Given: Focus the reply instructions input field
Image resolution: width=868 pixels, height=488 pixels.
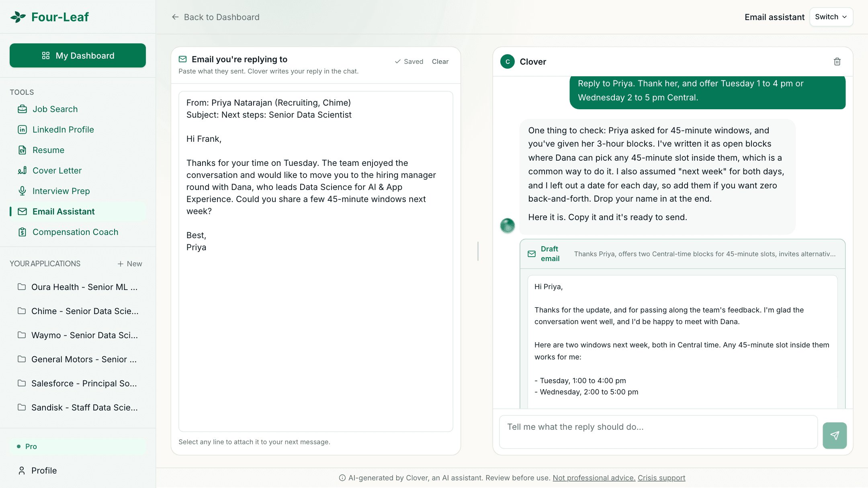Looking at the screenshot, I should [658, 432].
